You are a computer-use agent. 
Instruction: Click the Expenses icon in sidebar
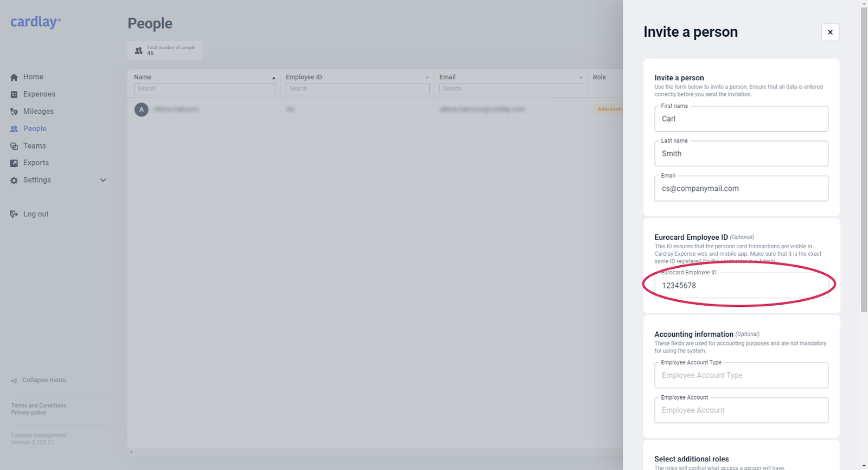point(14,95)
